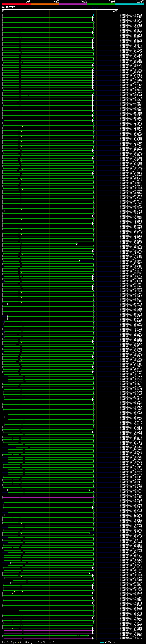The width and height of the screenshot is (146, 644).
Task: Click the orange ~40% identity legend segment
Action: click(45, 4)
